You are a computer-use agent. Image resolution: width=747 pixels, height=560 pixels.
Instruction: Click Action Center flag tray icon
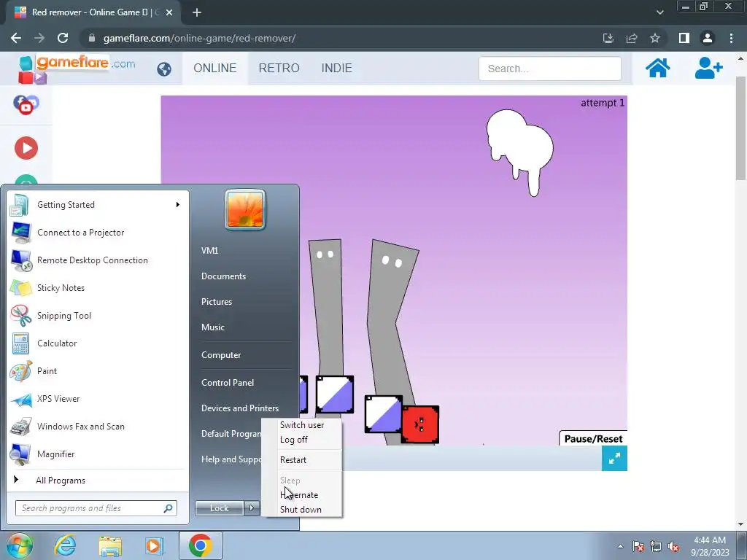point(638,546)
